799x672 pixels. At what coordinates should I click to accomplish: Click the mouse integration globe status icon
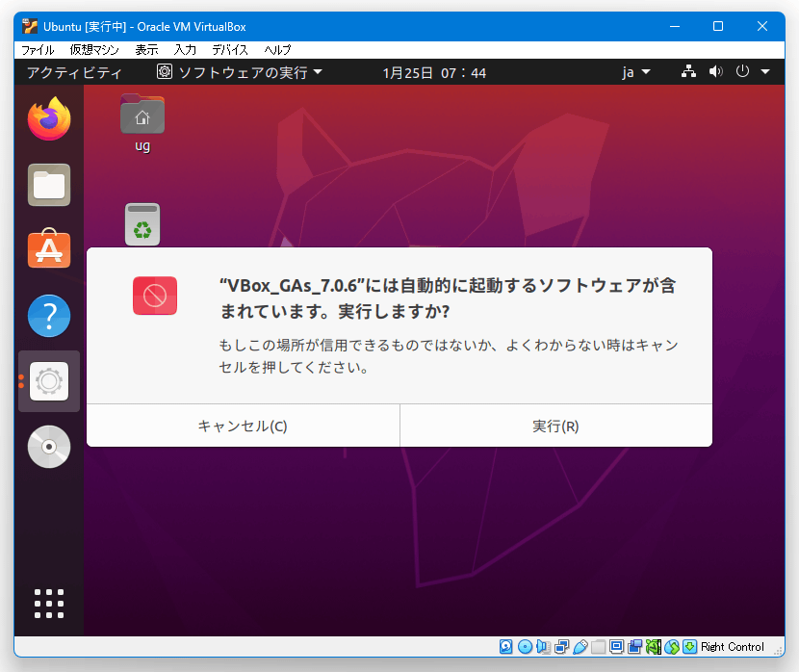(x=672, y=647)
